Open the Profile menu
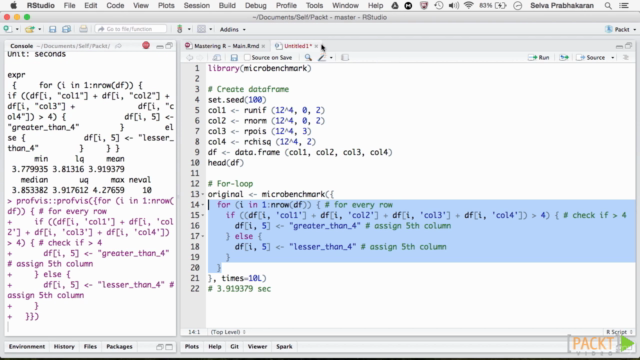Screen dimensions: 640x360 (x=286, y=6)
